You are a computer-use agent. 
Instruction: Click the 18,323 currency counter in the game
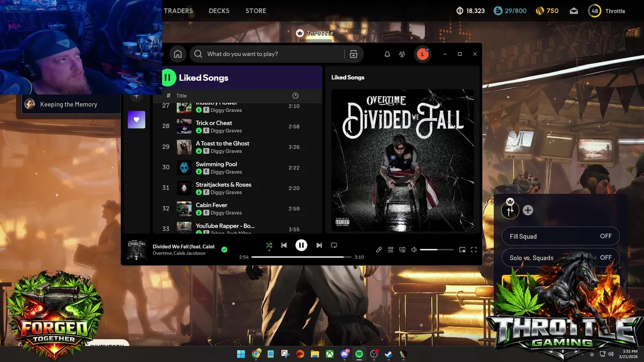pyautogui.click(x=470, y=11)
